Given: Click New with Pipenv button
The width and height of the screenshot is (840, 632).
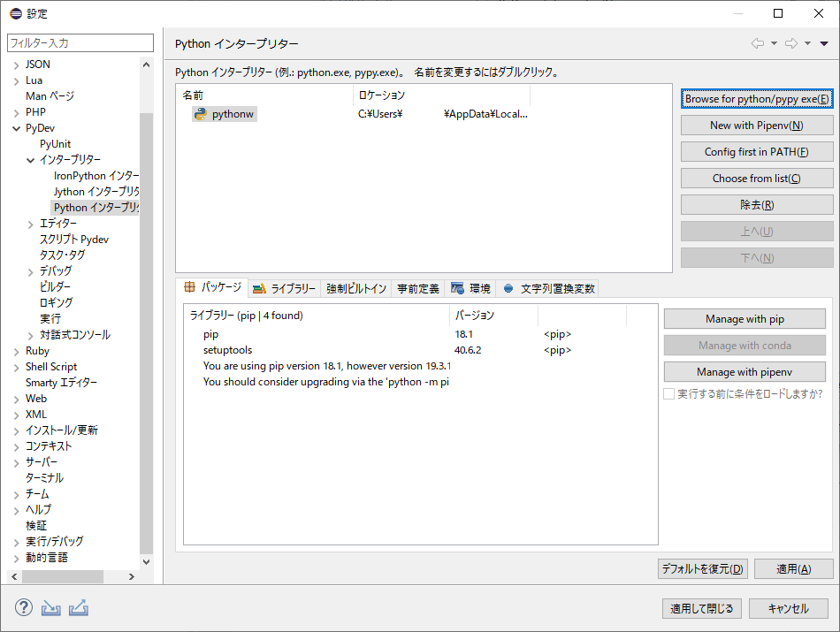Looking at the screenshot, I should click(757, 126).
